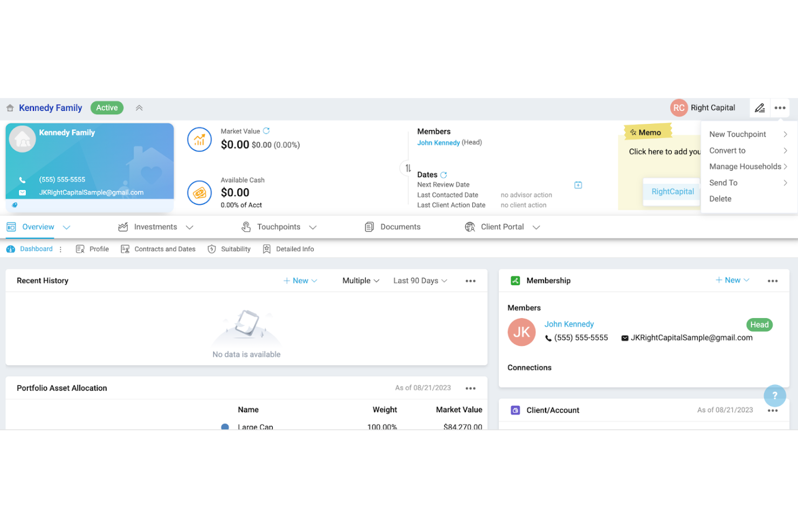Choose Delete from the menu
798x532 pixels.
click(748, 199)
